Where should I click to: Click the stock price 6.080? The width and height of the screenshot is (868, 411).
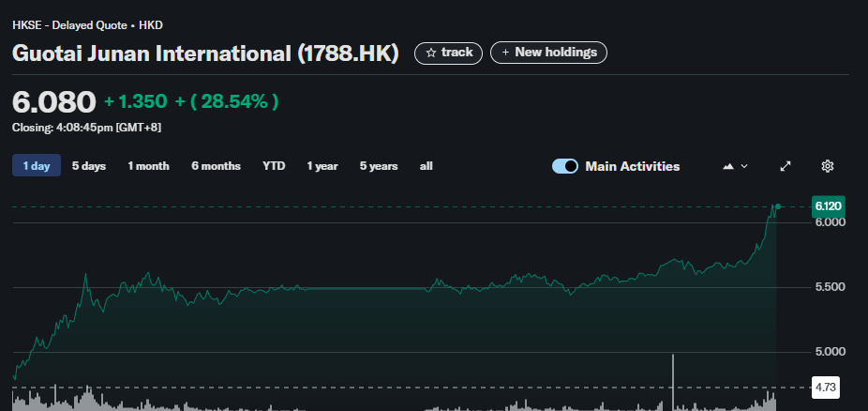pyautogui.click(x=54, y=102)
